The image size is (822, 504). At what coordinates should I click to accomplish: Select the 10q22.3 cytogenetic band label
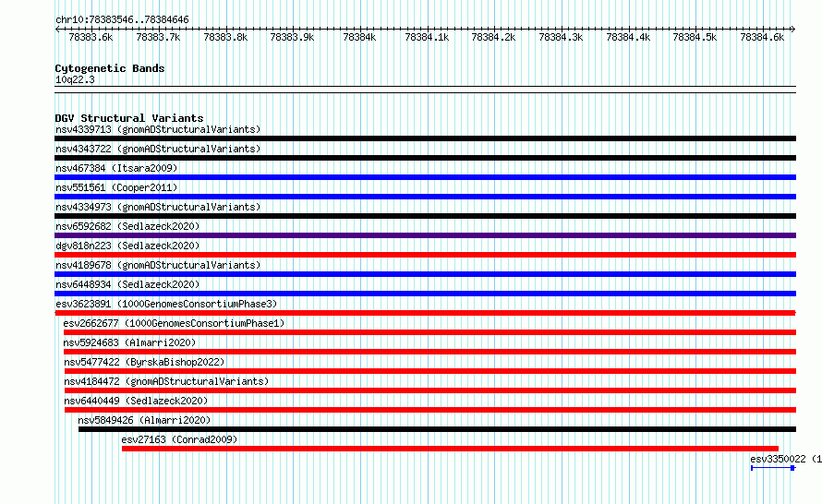[75, 79]
